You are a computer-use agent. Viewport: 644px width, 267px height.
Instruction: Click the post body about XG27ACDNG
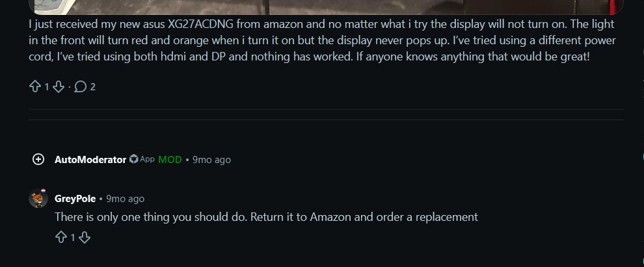(x=323, y=41)
